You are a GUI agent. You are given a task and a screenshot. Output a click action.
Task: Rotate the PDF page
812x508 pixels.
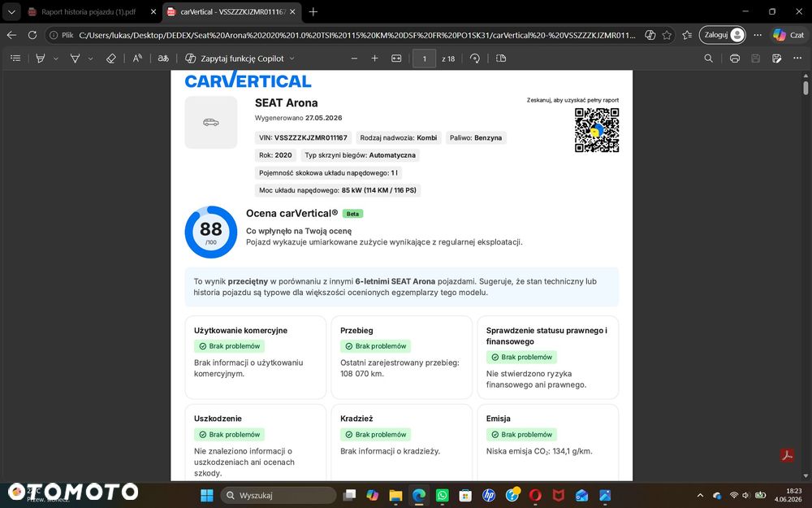(x=475, y=59)
